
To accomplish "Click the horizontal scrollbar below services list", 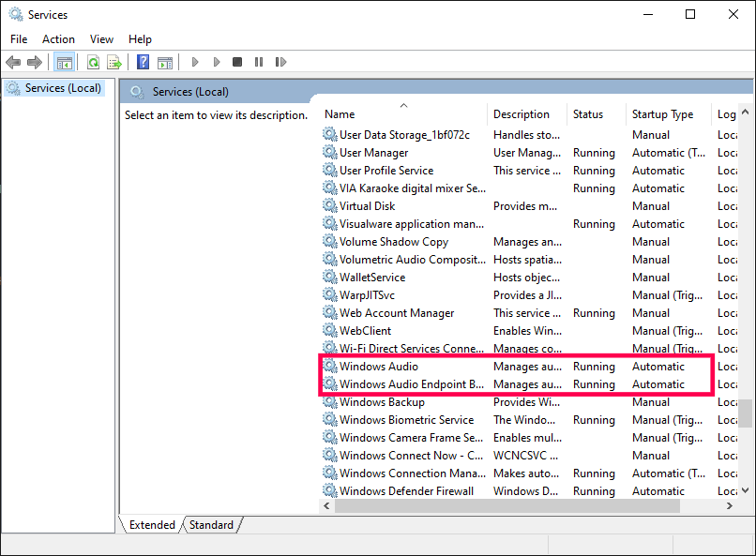I will coord(507,505).
